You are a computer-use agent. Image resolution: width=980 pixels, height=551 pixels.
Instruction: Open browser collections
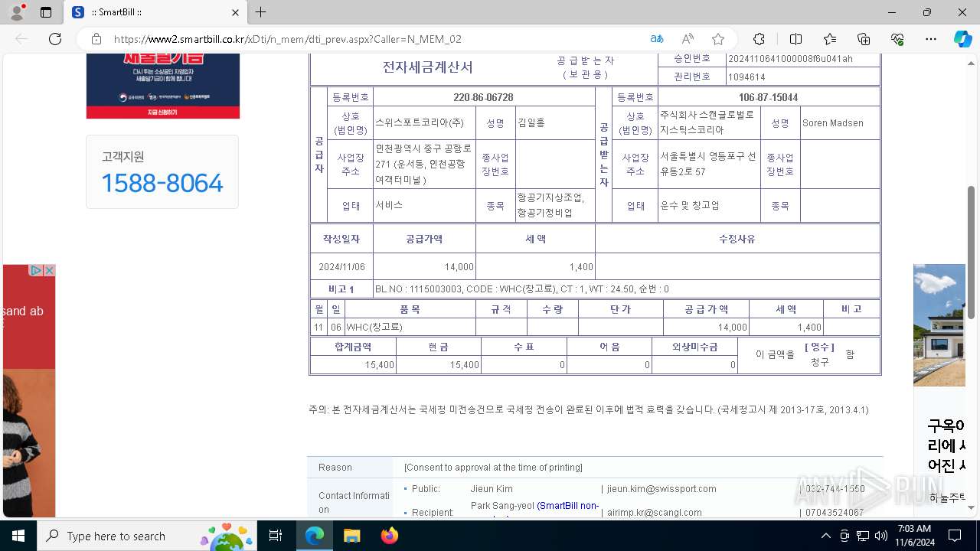(864, 39)
